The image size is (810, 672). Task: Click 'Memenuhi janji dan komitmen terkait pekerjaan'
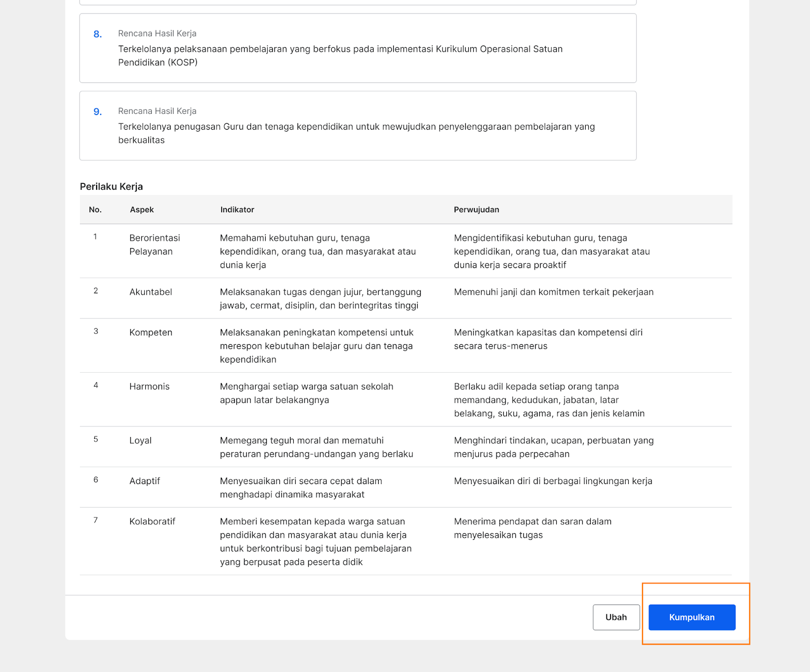click(554, 292)
